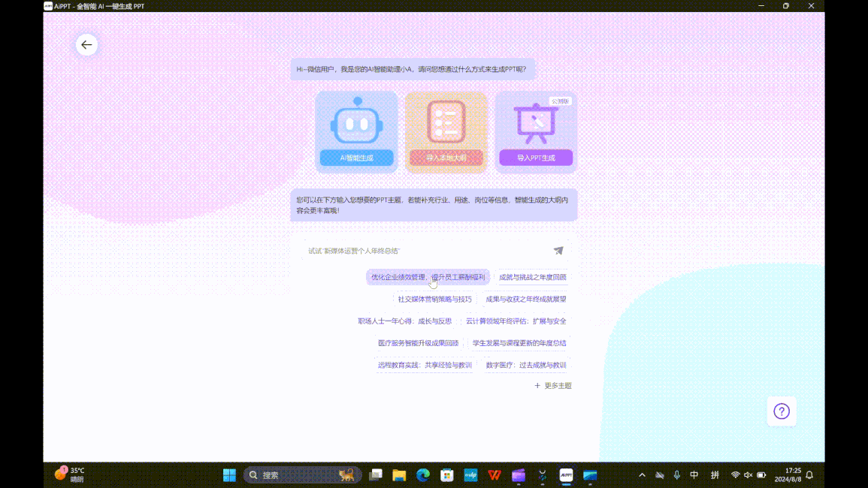The width and height of the screenshot is (868, 488).
Task: Open Microsoft Store from the taskbar
Action: [446, 474]
